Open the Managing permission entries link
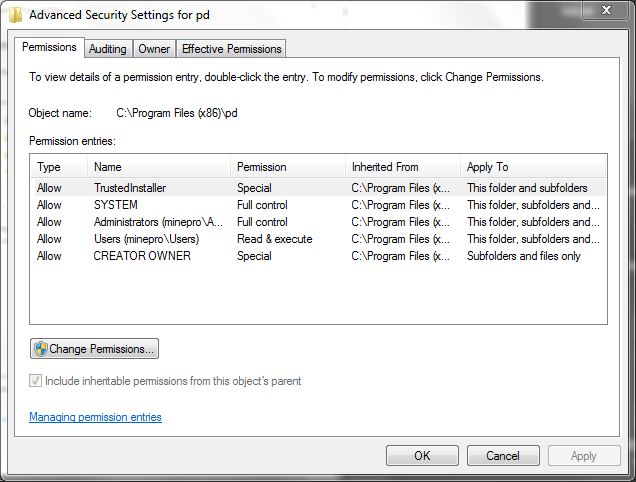 tap(95, 417)
